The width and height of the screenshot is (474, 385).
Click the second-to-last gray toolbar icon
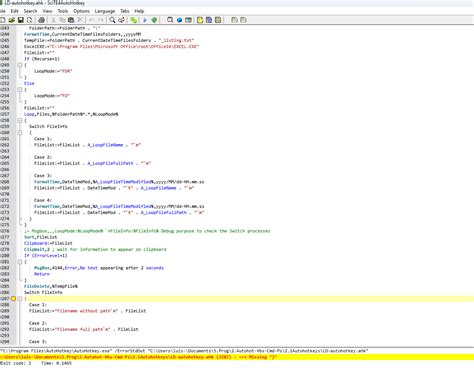pos(234,20)
